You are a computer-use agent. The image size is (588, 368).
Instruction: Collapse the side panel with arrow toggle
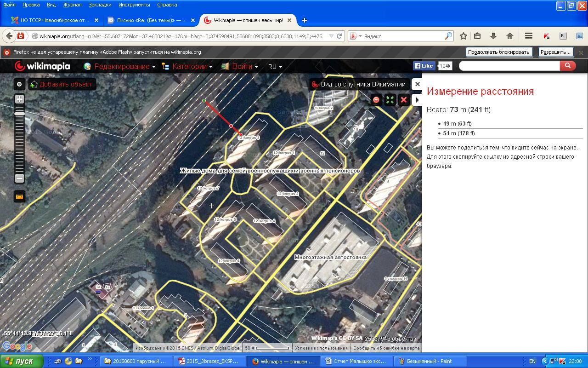417,100
